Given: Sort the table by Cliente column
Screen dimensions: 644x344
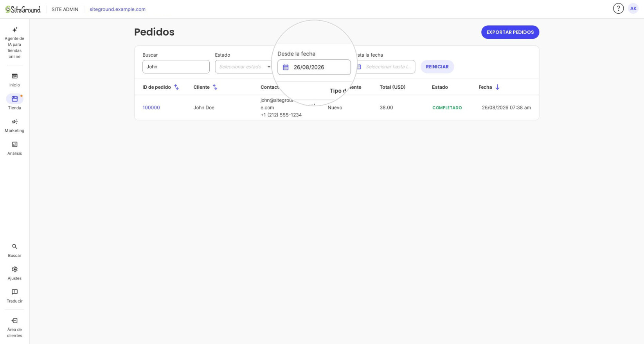Looking at the screenshot, I should pyautogui.click(x=205, y=87).
